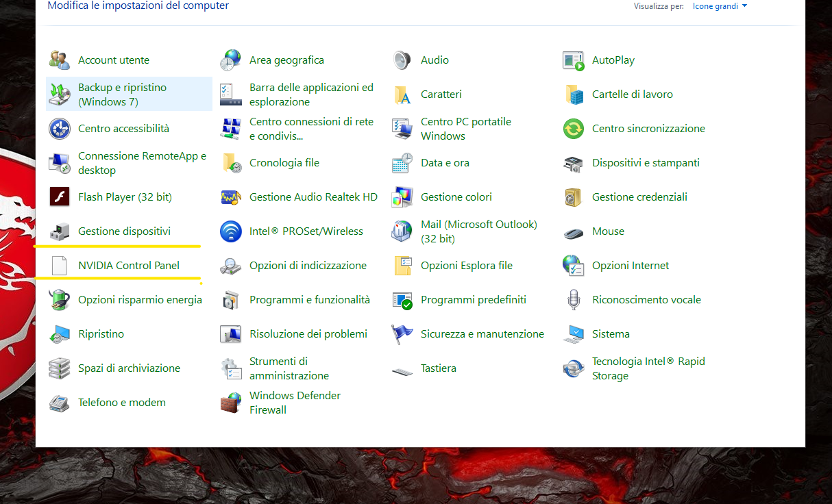Screen dimensions: 832x504
Task: Open the AutoPlay icon
Action: coord(574,60)
